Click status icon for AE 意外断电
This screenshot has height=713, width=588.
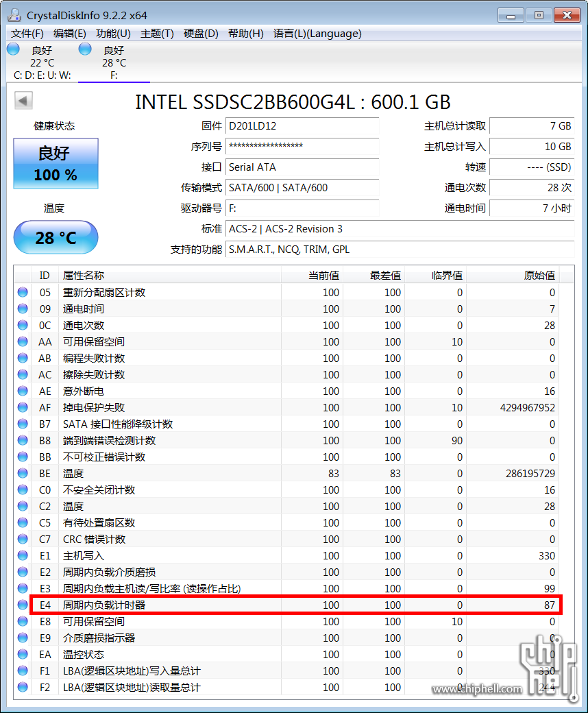(23, 391)
